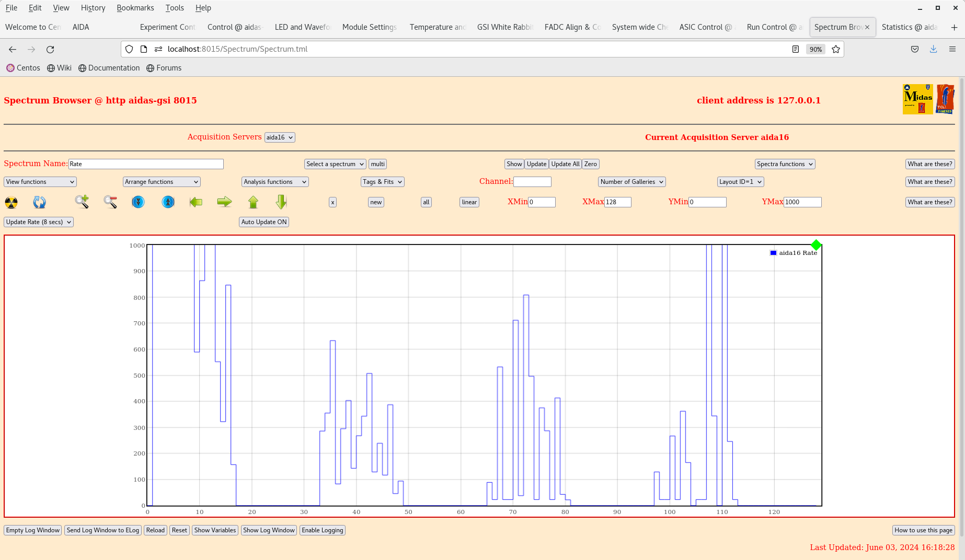Open Select a spectrum dropdown
Screen dimensions: 965x560
[335, 164]
